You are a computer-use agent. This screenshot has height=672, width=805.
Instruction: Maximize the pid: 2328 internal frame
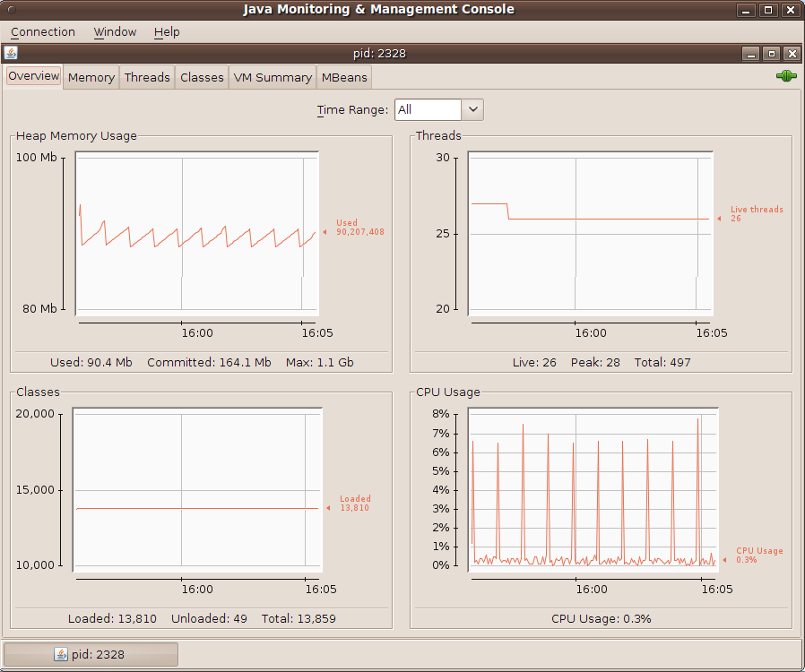click(771, 54)
